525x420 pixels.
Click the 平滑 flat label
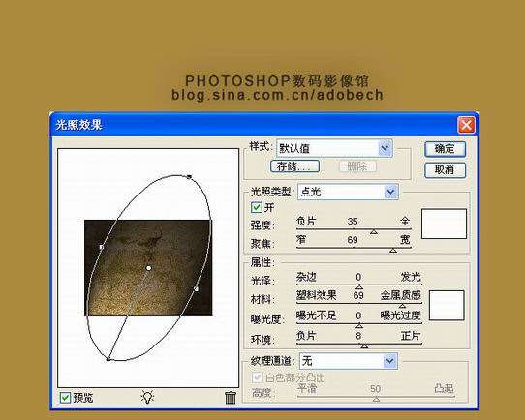coord(307,389)
